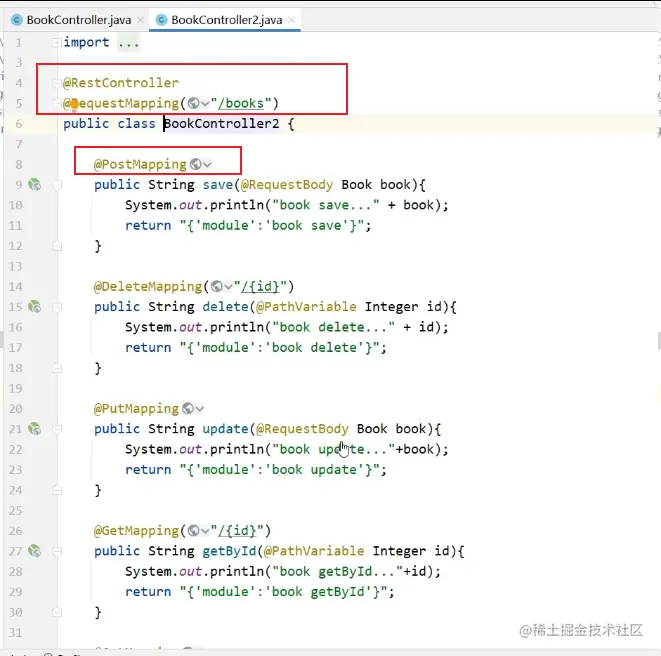The height and width of the screenshot is (656, 661).
Task: Click globe URL icon beside @DeleteMapping
Action: [216, 286]
